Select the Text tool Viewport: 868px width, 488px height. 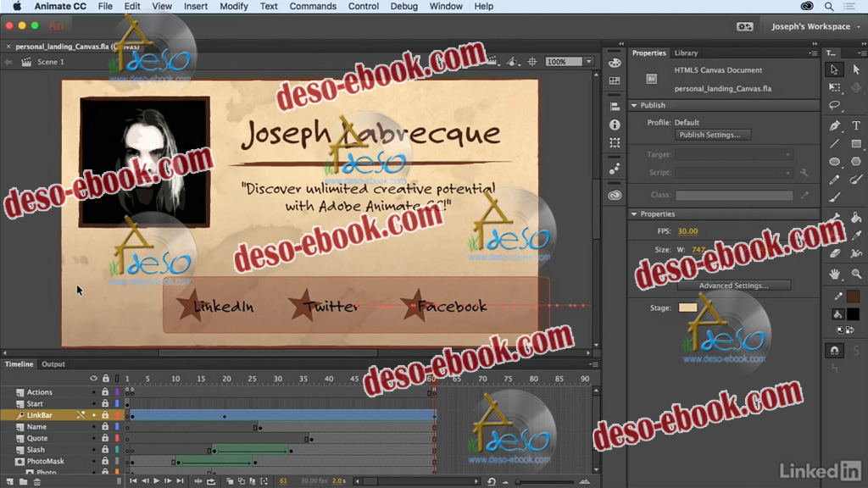(856, 125)
